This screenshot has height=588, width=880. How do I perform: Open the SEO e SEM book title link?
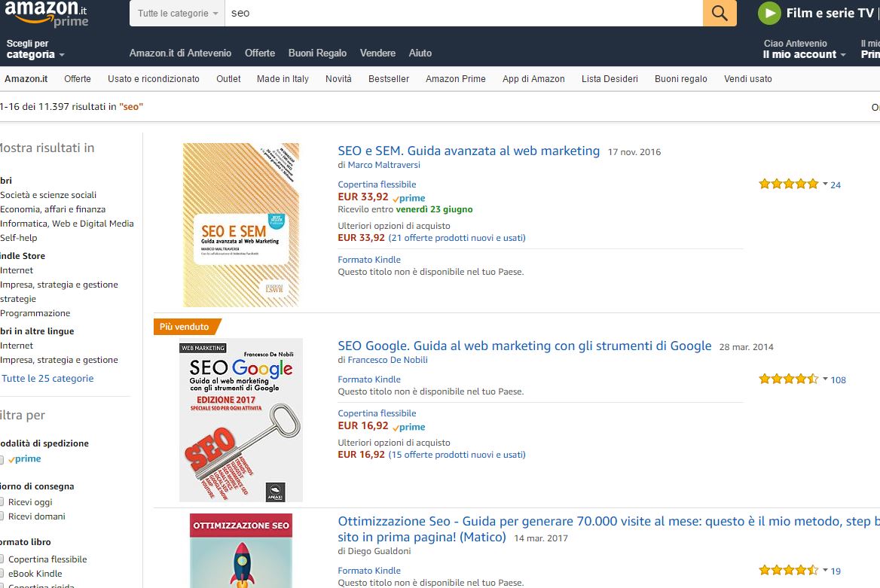[469, 151]
